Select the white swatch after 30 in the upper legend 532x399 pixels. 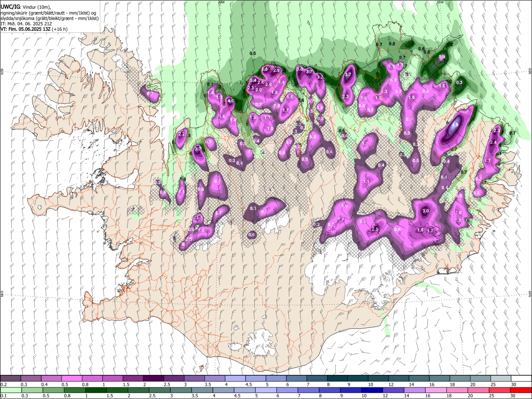point(521,379)
